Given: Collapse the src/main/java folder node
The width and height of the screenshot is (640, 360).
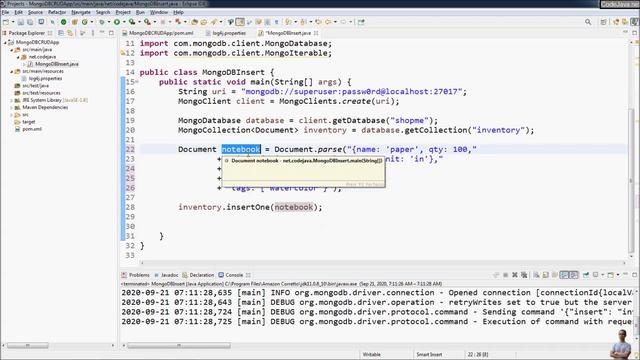Looking at the screenshot, I should click(x=11, y=49).
